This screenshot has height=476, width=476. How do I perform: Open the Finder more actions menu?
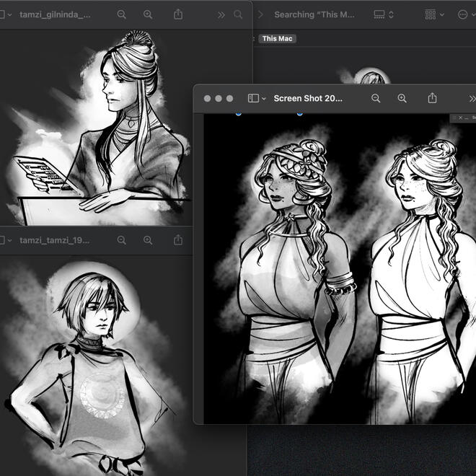pyautogui.click(x=466, y=14)
